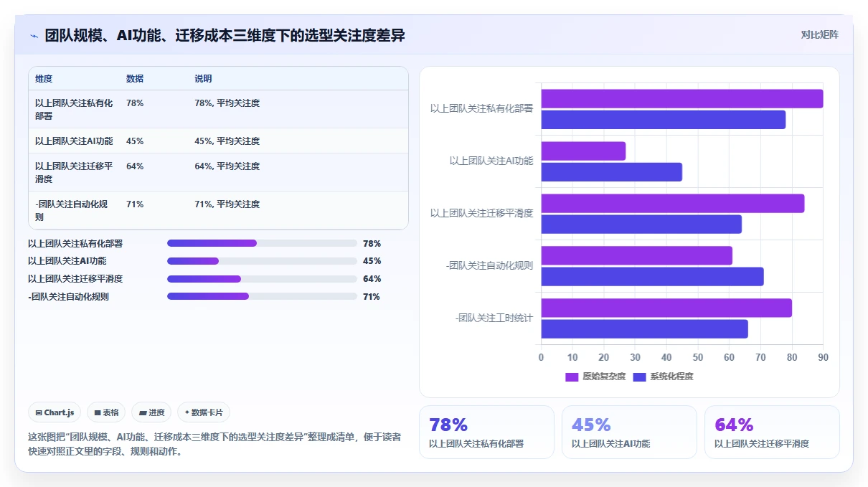Click the blue icon beside the main title

pyautogui.click(x=34, y=35)
